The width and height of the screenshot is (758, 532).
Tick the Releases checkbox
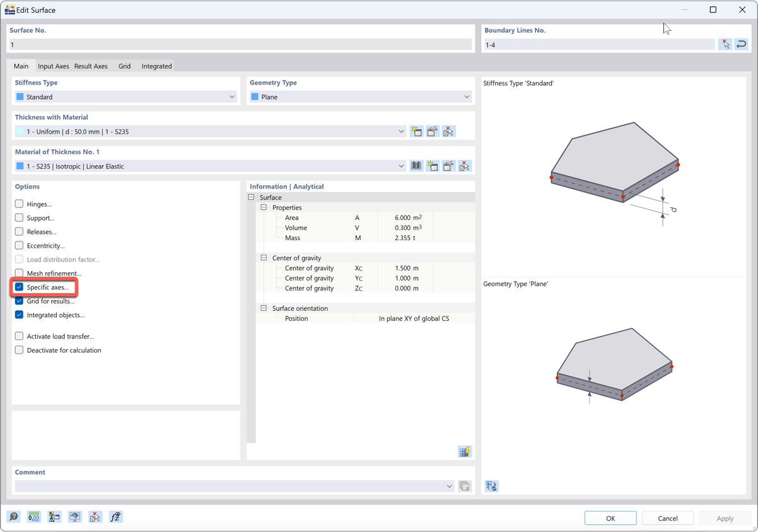point(19,231)
